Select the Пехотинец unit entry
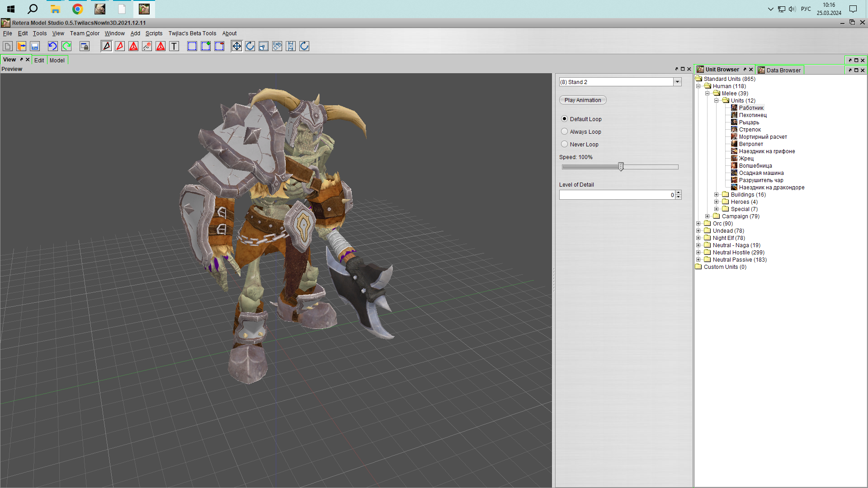The image size is (868, 488). tap(753, 115)
